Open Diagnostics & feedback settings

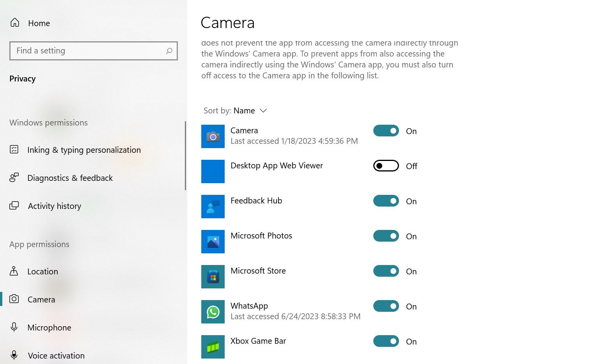click(70, 178)
